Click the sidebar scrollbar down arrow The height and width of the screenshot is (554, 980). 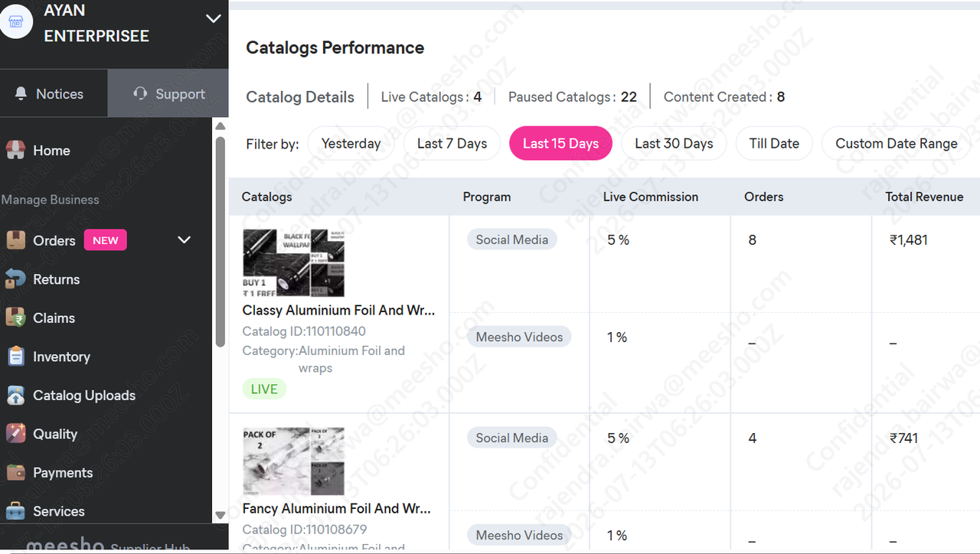coord(220,515)
